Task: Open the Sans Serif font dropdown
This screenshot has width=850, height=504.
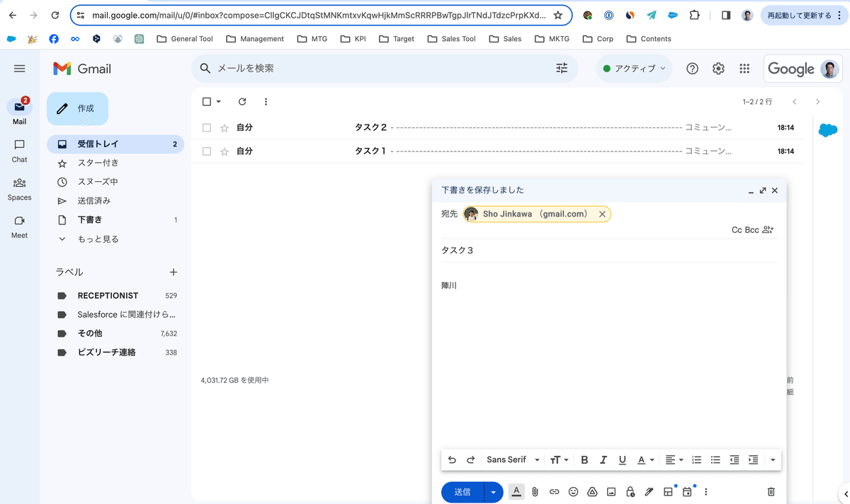Action: tap(513, 460)
